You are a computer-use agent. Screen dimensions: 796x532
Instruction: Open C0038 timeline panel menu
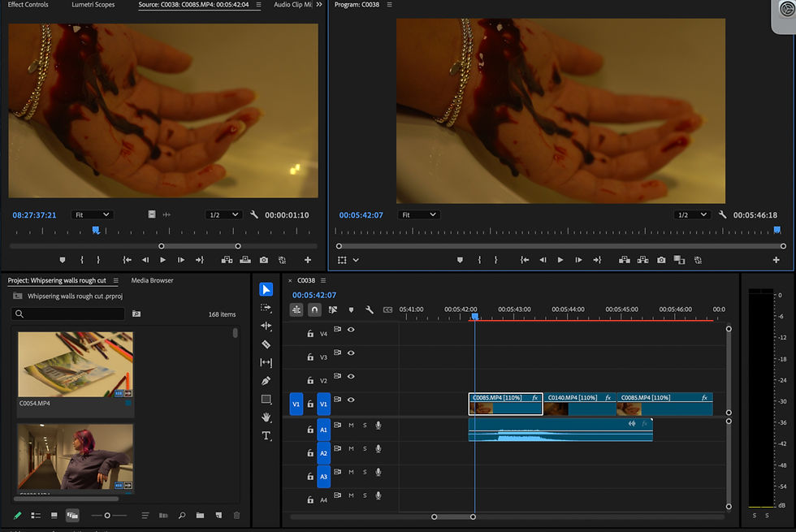323,280
